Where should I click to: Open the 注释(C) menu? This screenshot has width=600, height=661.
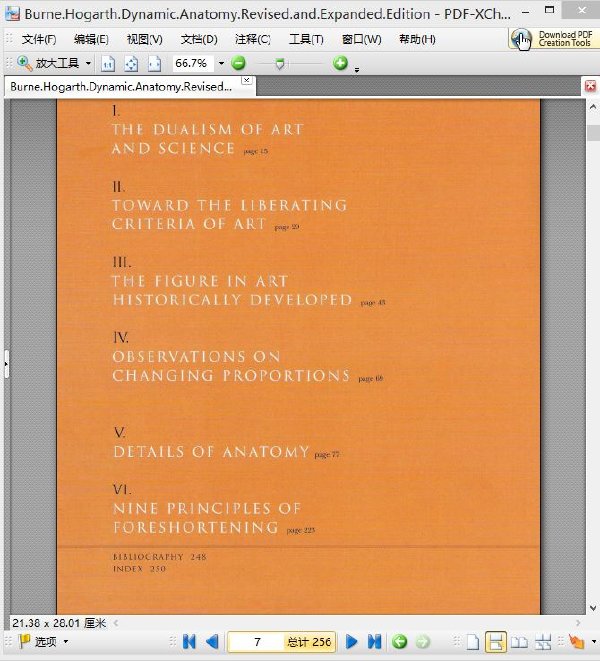coord(253,40)
